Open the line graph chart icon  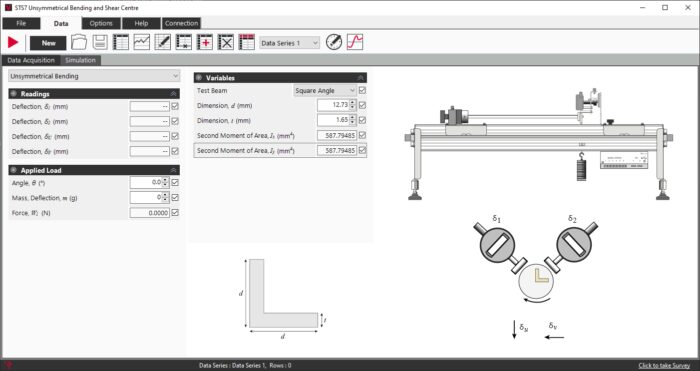click(142, 42)
